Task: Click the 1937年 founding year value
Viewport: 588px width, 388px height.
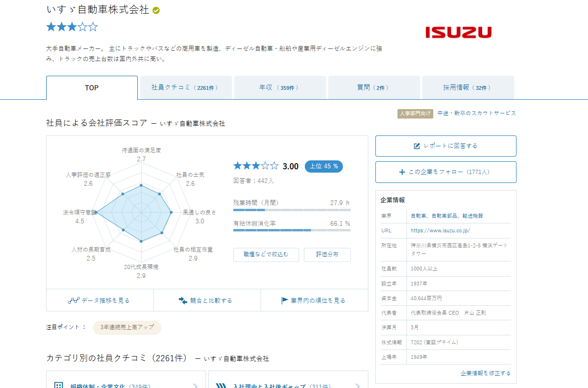Action: tap(419, 284)
